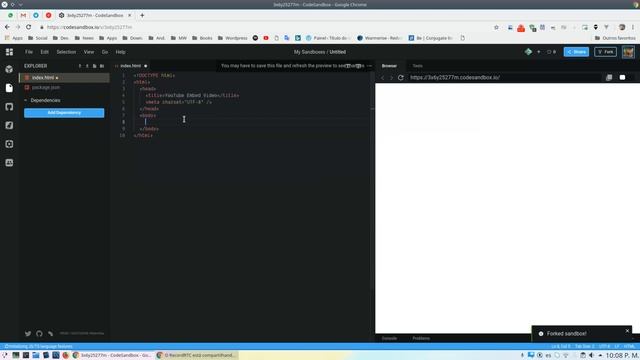Screen dimensions: 640x360
Task: Open the Go menu
Action: coord(105,52)
